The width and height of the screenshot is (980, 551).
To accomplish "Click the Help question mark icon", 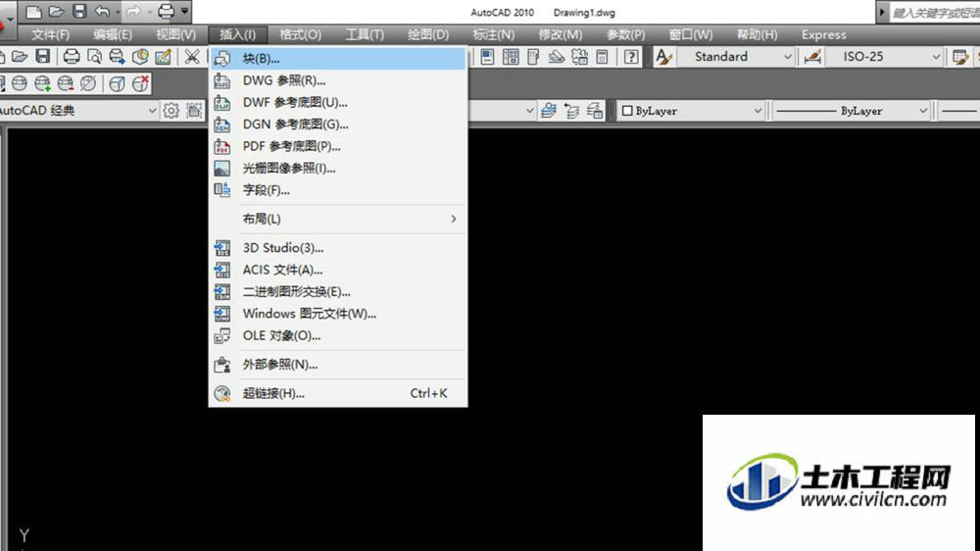I will pyautogui.click(x=631, y=57).
